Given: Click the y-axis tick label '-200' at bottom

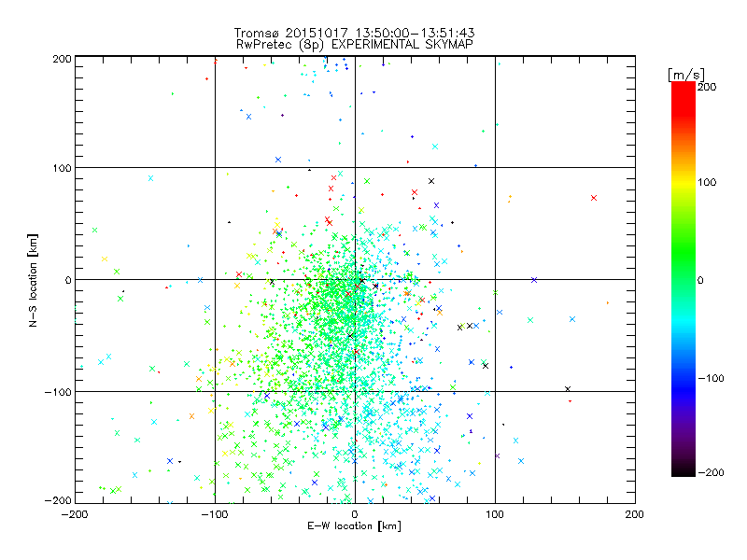Looking at the screenshot, I should 58,501.
